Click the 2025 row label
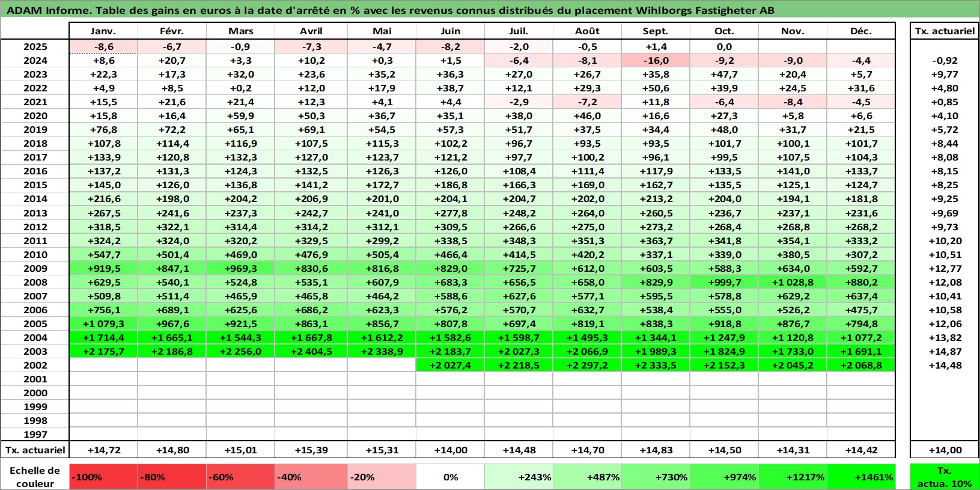Image resolution: width=980 pixels, height=490 pixels. tap(35, 46)
